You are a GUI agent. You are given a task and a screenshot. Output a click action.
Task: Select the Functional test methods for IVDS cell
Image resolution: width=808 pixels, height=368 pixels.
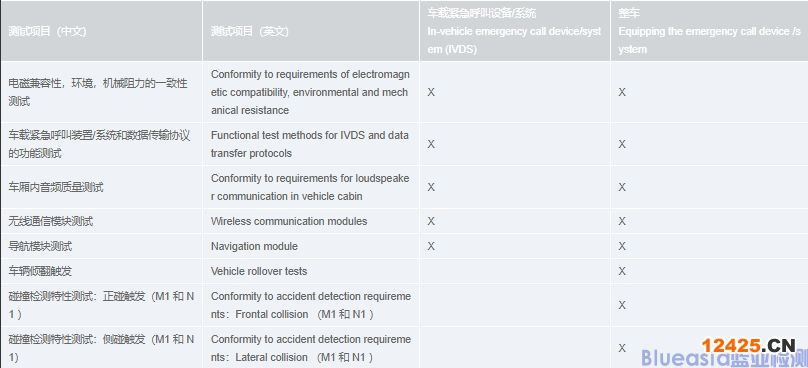pos(311,144)
